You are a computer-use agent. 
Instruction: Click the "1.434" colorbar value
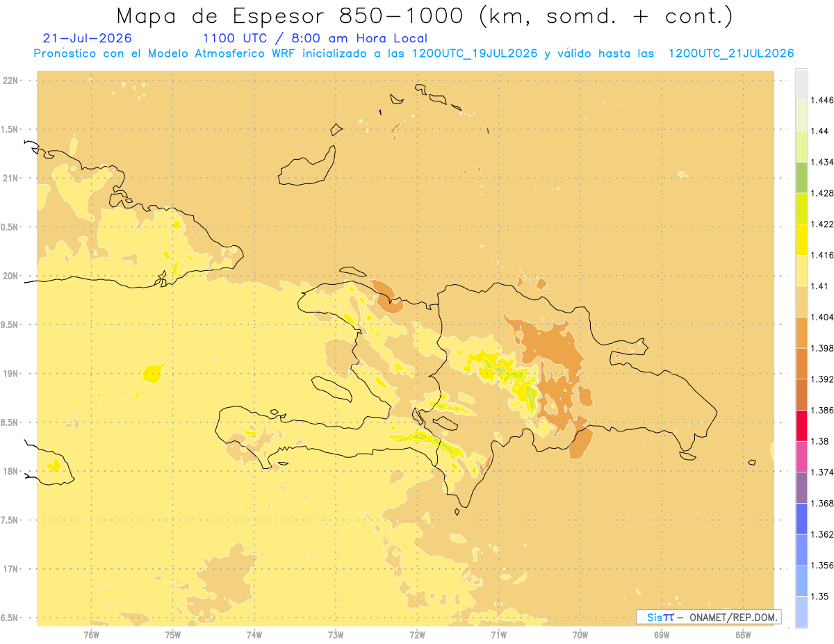pos(822,162)
